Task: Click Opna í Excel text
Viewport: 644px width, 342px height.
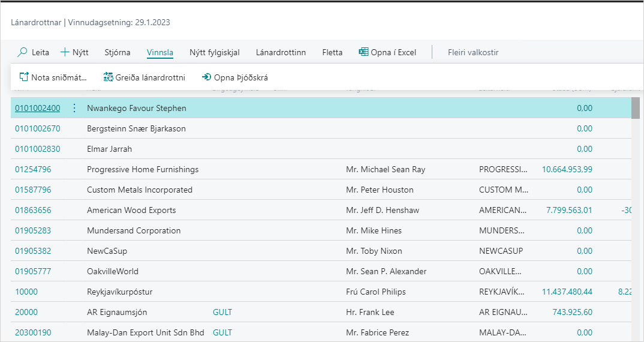Action: 393,52
